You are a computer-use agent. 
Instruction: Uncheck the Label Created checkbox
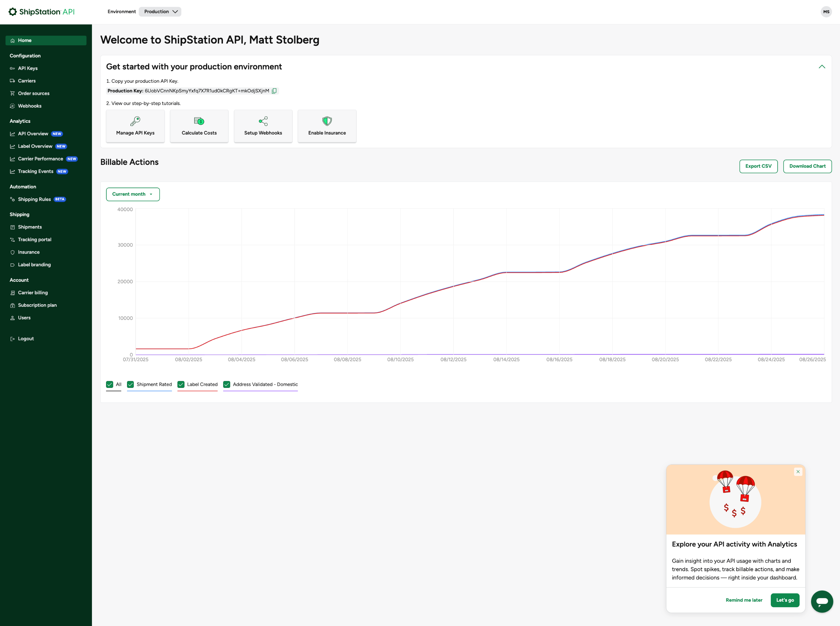click(x=181, y=384)
